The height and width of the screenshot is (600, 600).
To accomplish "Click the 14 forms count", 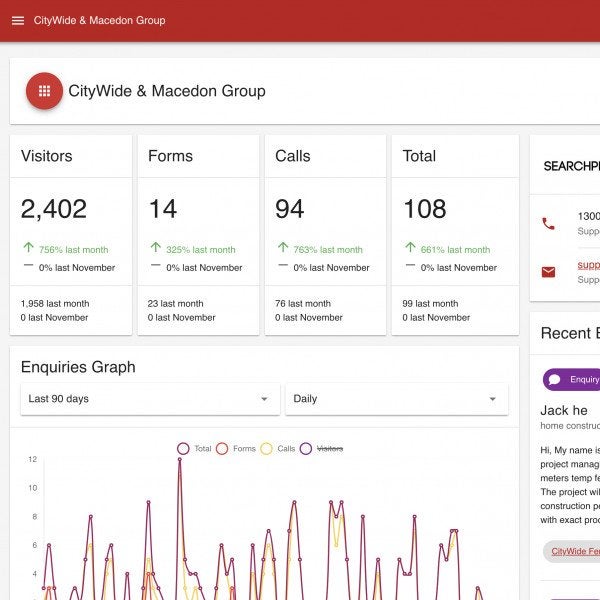I will [163, 209].
